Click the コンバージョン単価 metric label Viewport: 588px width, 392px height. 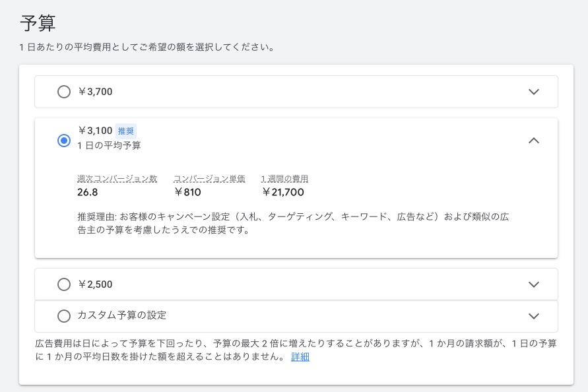[x=209, y=178]
